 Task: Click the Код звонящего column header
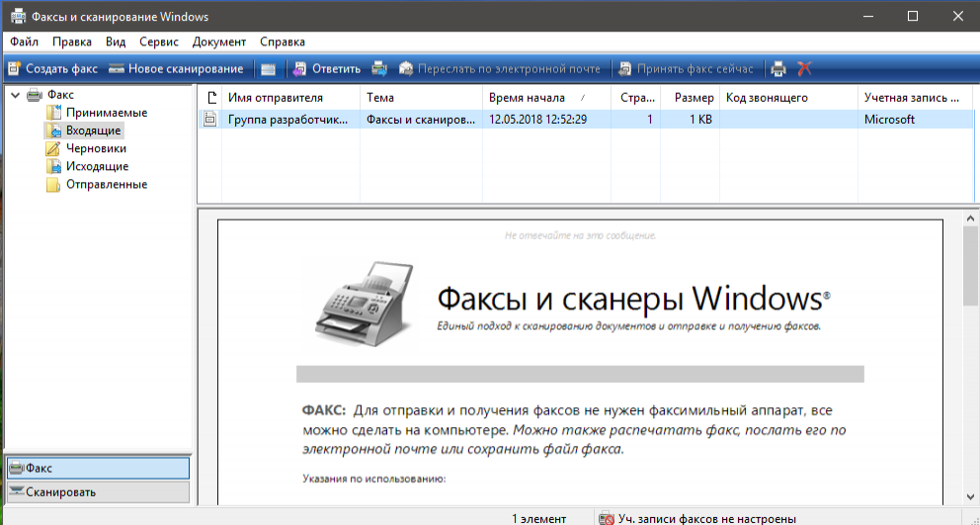click(x=788, y=98)
